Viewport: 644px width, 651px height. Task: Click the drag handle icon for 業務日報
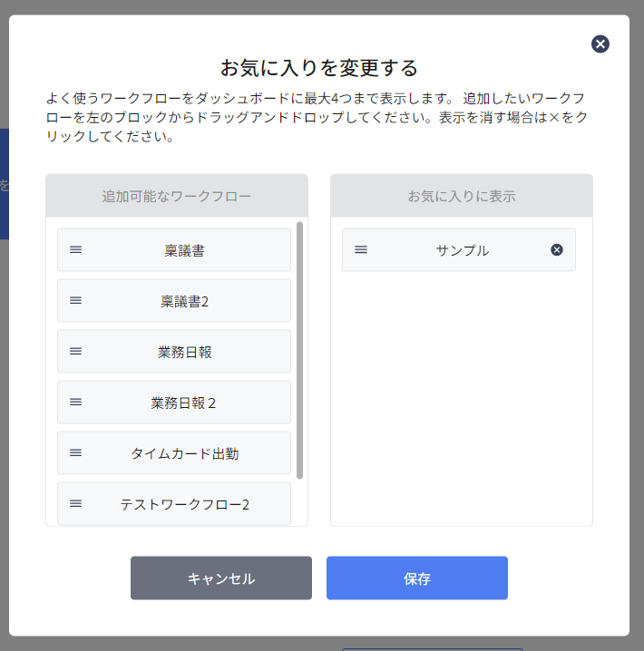point(75,351)
